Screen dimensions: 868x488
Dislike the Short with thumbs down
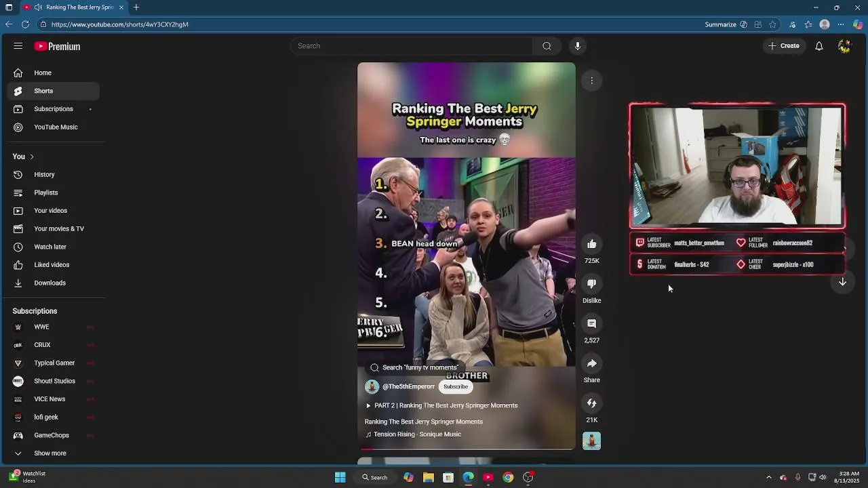point(592,284)
